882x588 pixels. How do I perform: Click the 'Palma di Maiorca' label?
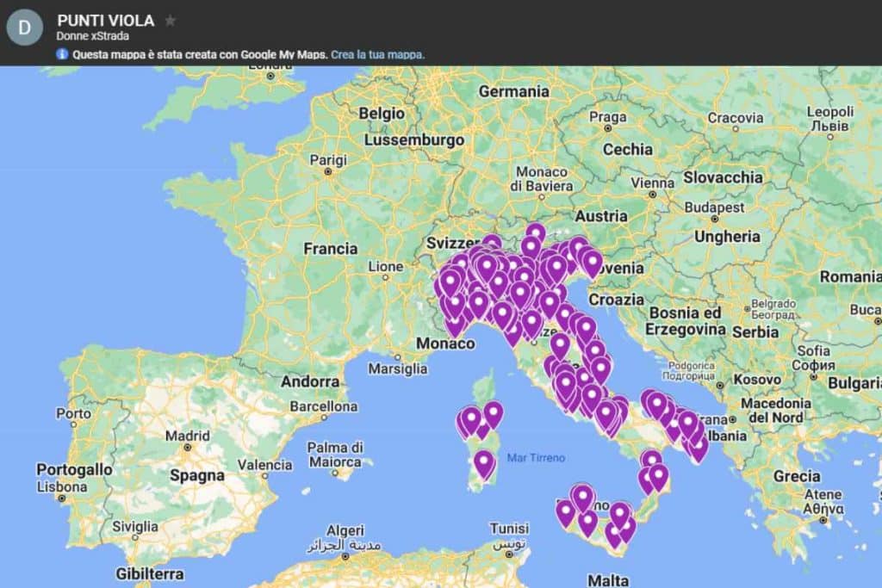tap(335, 455)
